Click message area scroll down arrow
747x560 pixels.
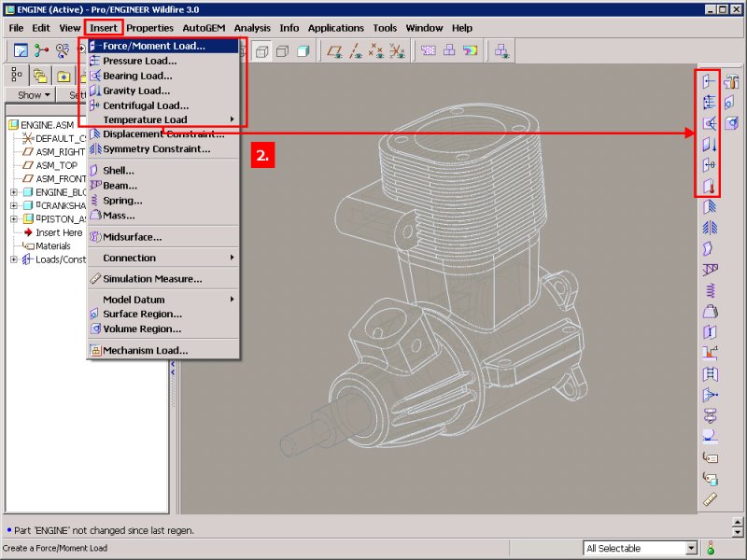(x=738, y=532)
